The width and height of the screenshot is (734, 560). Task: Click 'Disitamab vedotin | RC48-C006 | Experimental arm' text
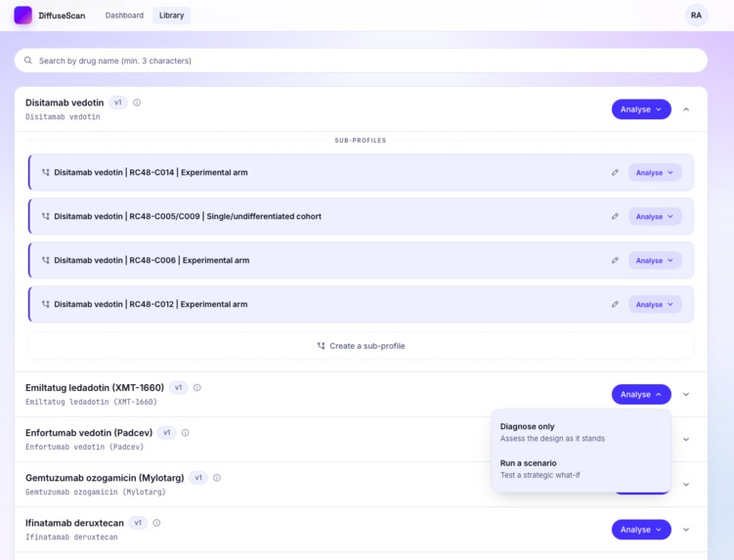[151, 260]
